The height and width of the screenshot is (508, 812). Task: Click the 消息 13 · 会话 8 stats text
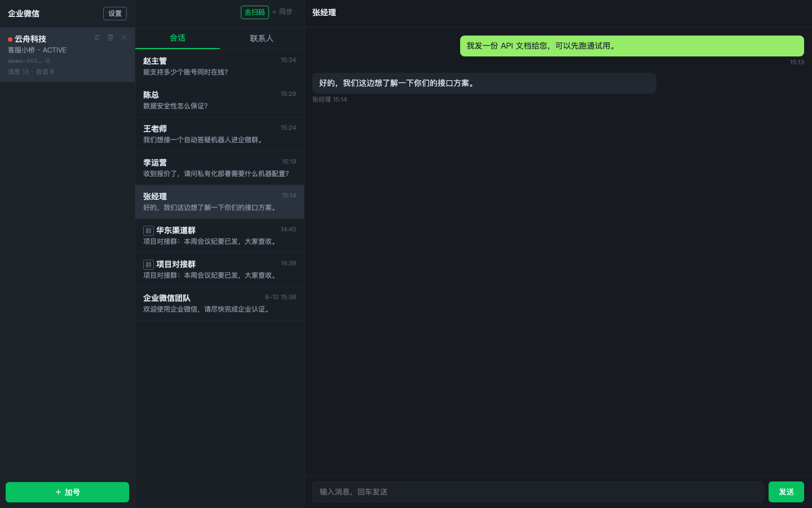[x=31, y=72]
